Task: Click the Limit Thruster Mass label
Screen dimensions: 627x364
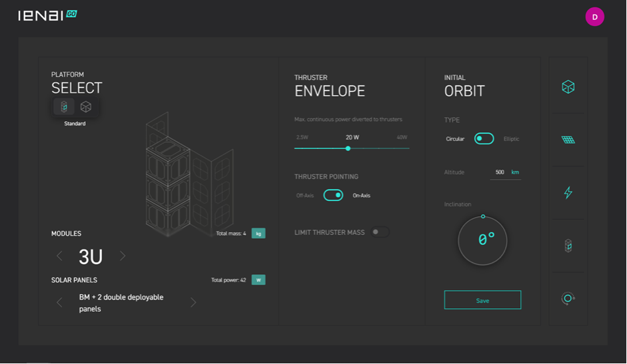Action: 330,232
